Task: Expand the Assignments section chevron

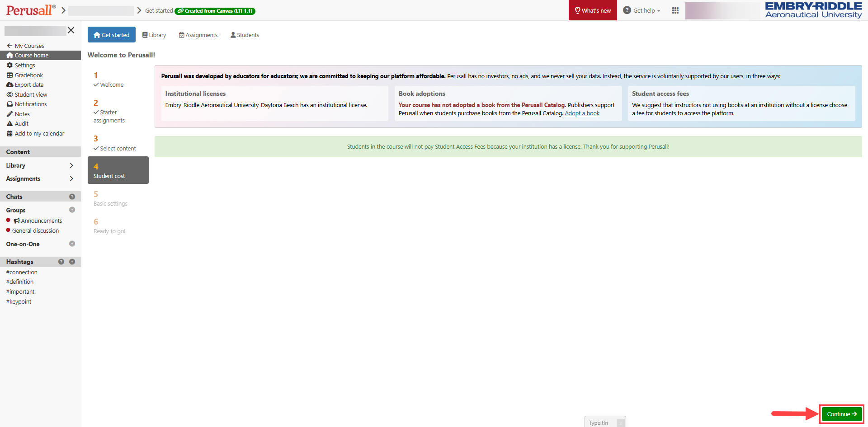Action: pos(71,178)
